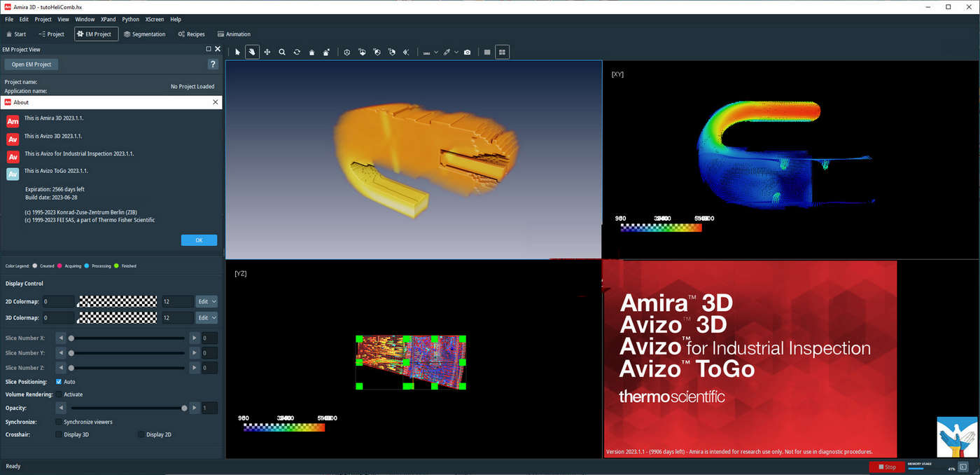Click the red Stop button
The height and width of the screenshot is (475, 980).
point(887,467)
